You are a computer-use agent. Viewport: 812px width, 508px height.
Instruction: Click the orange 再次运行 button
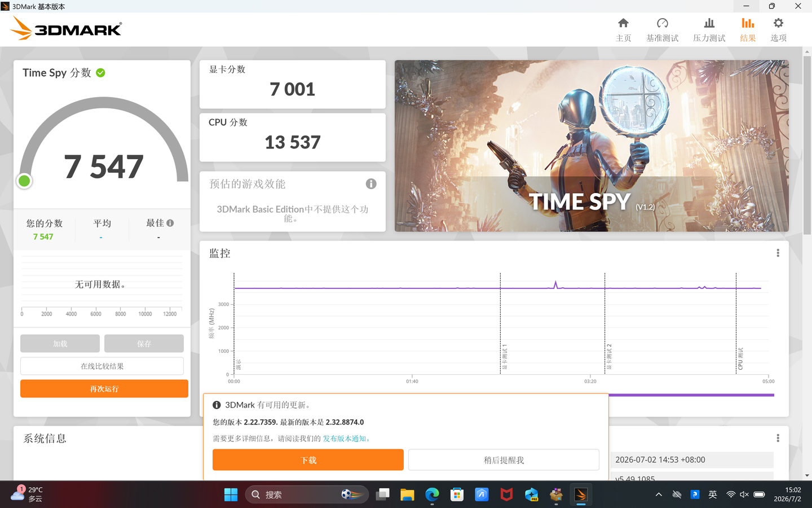tap(104, 388)
